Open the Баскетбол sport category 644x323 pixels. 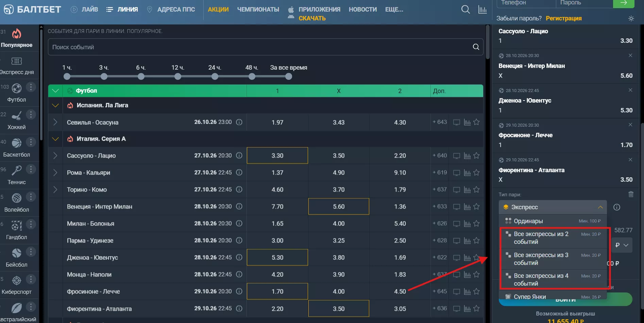(x=17, y=148)
